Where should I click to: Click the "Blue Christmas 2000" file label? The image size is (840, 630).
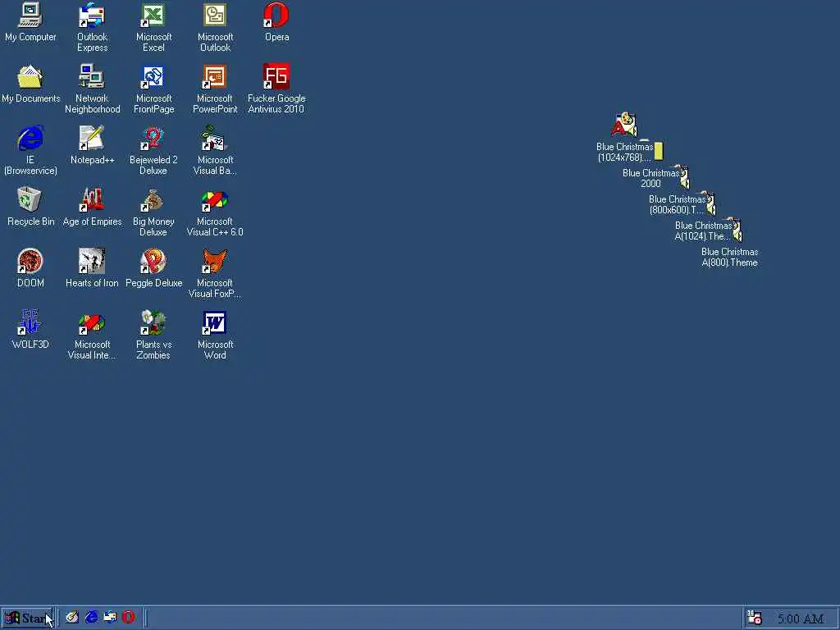coord(651,178)
